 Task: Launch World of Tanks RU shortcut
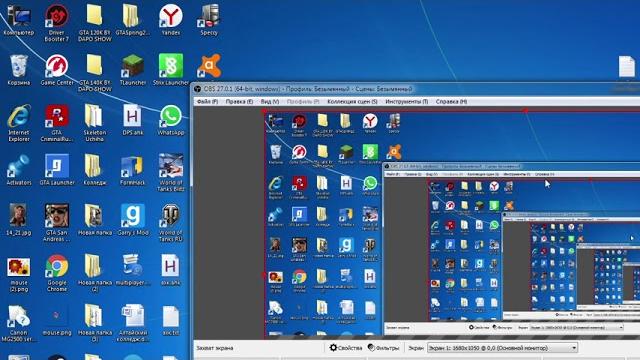coord(171,223)
